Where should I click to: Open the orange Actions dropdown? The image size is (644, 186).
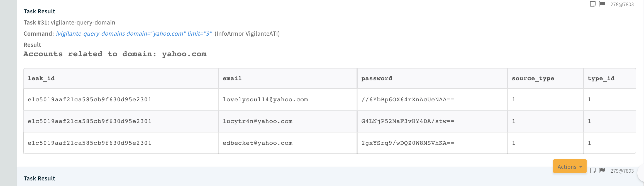[570, 167]
